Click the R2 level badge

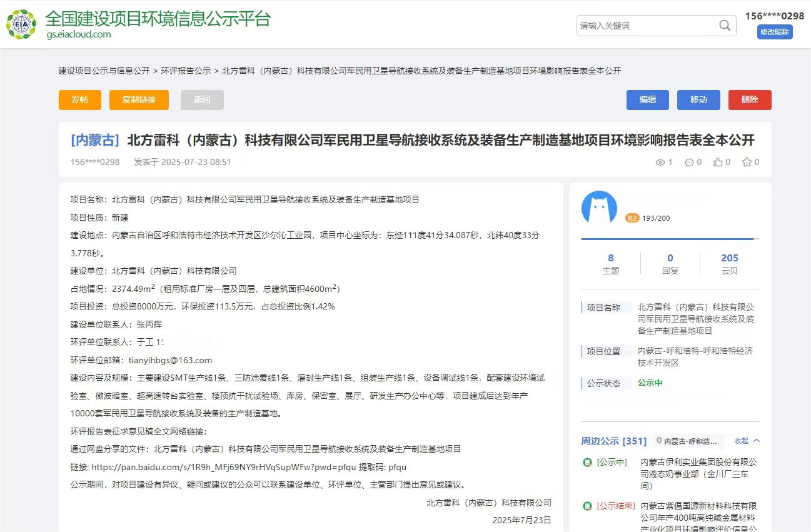[x=632, y=218]
